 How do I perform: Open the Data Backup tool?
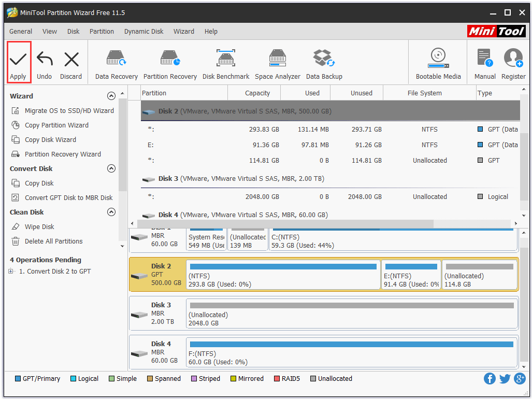coord(324,62)
